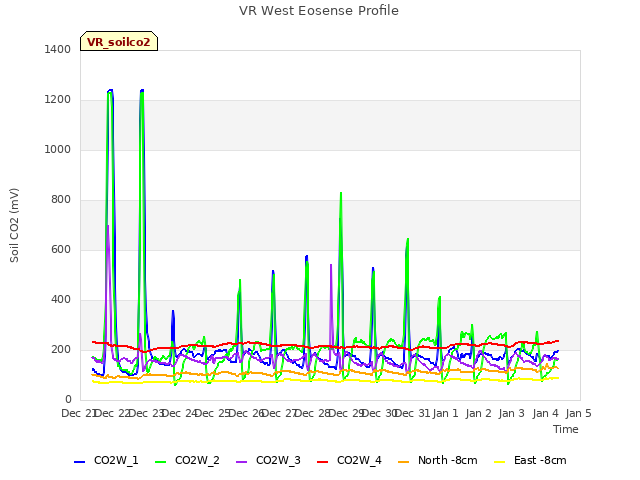640x480 pixels.
Task: Click the Jan 5 x-axis tick label
Action: pyautogui.click(x=578, y=413)
